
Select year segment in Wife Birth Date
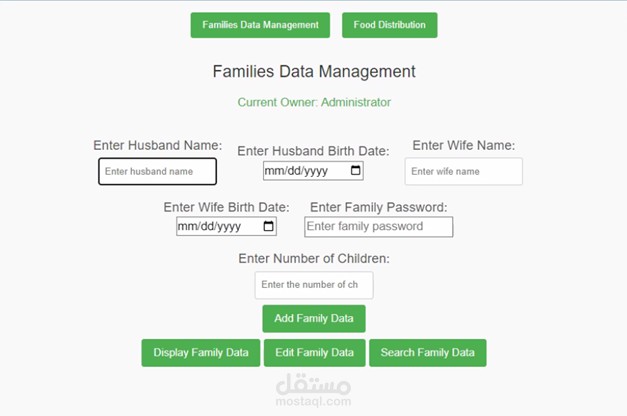(229, 227)
